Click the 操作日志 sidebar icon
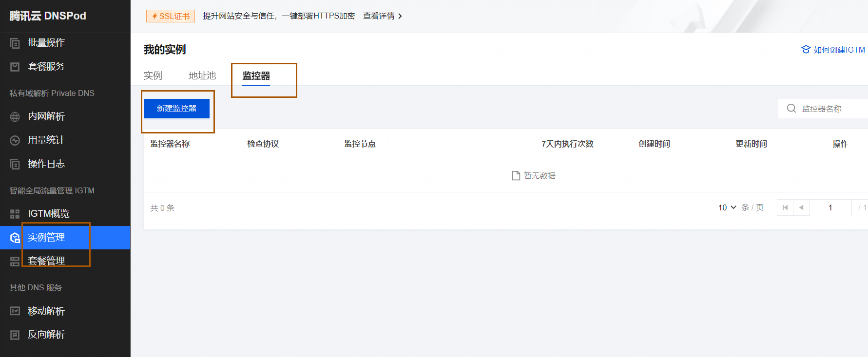The height and width of the screenshot is (357, 868). 15,164
